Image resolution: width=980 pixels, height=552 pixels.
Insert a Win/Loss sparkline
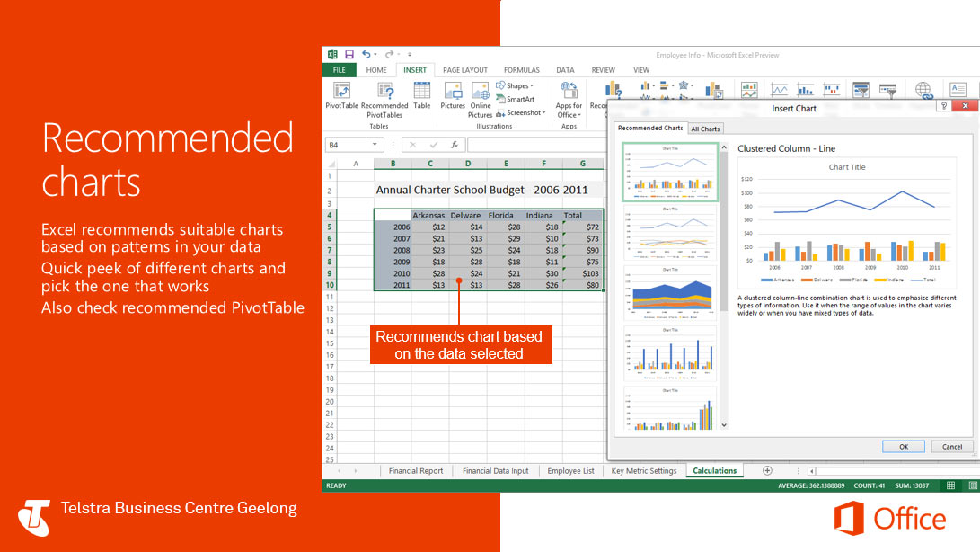pos(831,90)
